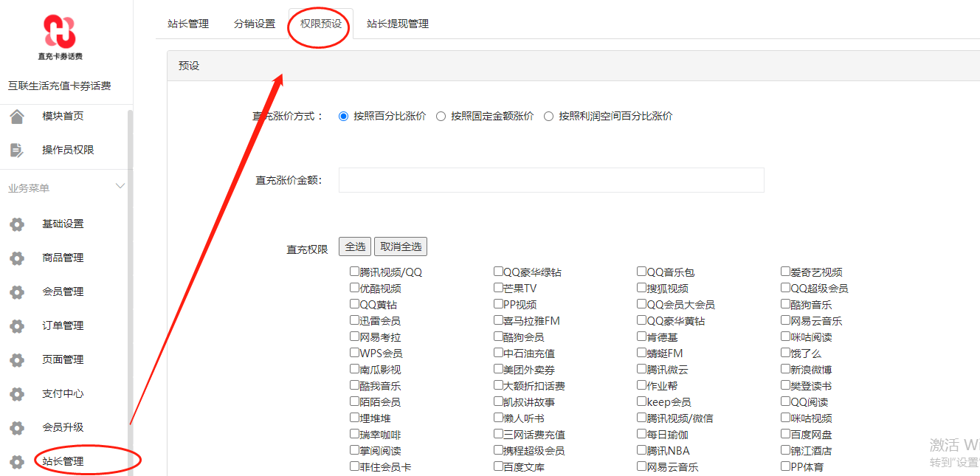Check the 中石油充值 checkbox
The height and width of the screenshot is (476, 980).
click(x=499, y=353)
